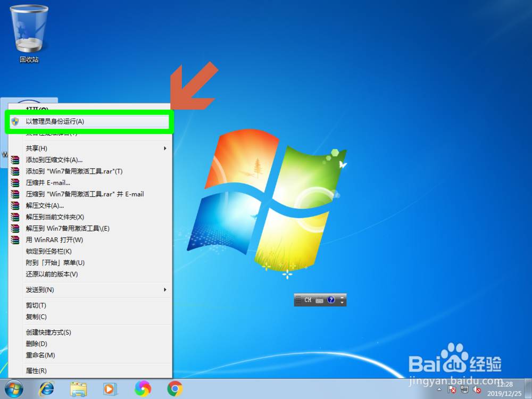This screenshot has height=399, width=532.
Task: Open language bar options arrow
Action: pyautogui.click(x=342, y=303)
